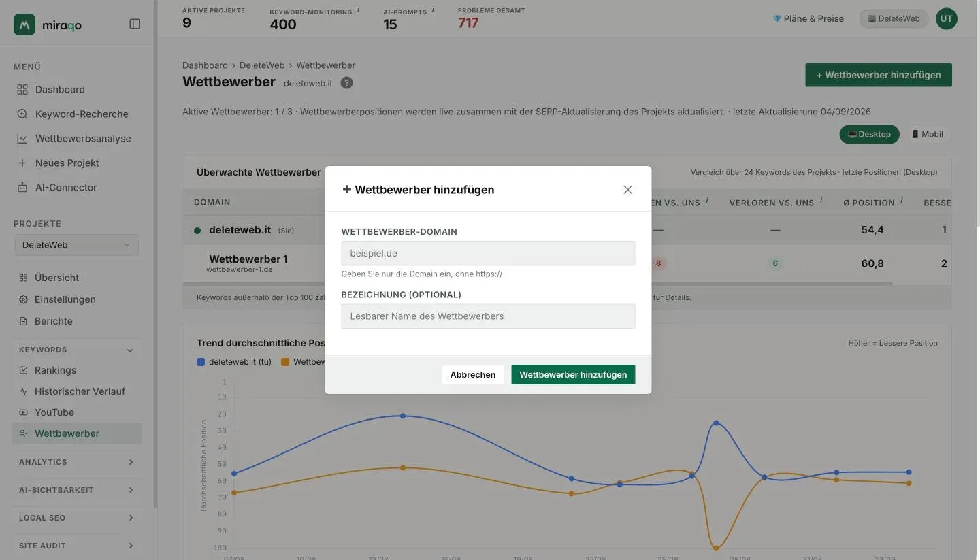The width and height of the screenshot is (980, 560).
Task: Focus the Wettbewerber-Domain input field
Action: [x=488, y=253]
